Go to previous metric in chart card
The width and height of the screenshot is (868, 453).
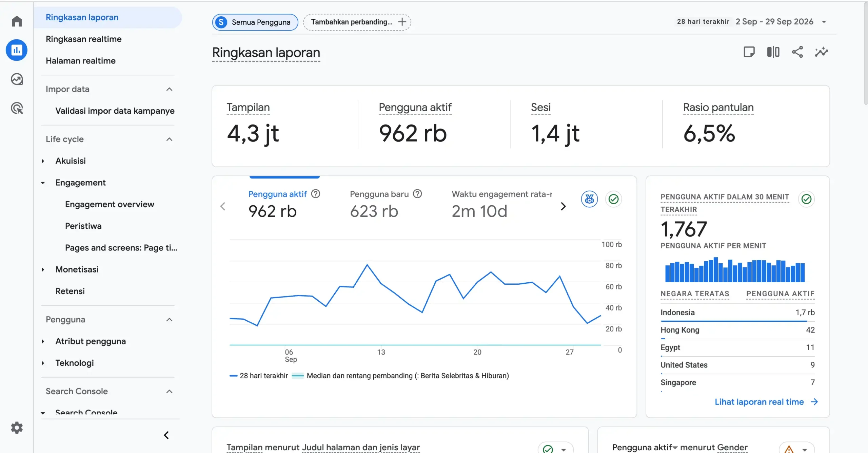(x=223, y=206)
